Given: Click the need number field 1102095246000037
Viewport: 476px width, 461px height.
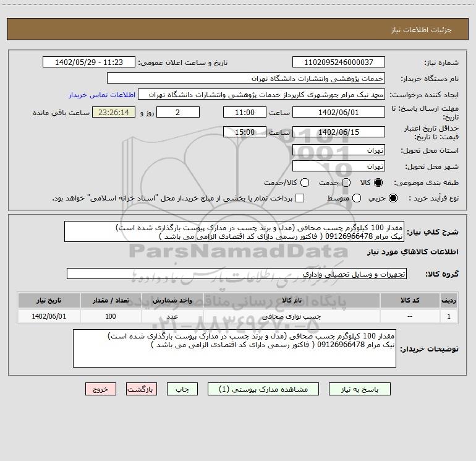Looking at the screenshot, I should 339,62.
